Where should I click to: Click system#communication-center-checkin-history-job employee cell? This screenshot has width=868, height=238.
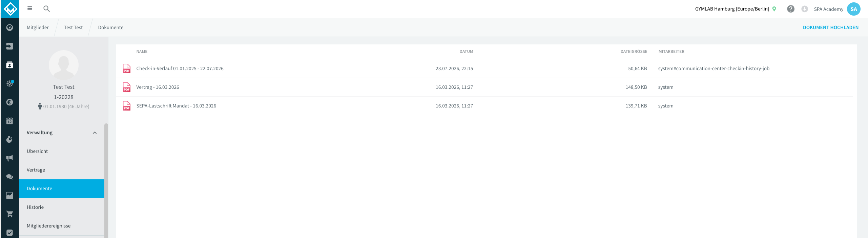tap(714, 68)
